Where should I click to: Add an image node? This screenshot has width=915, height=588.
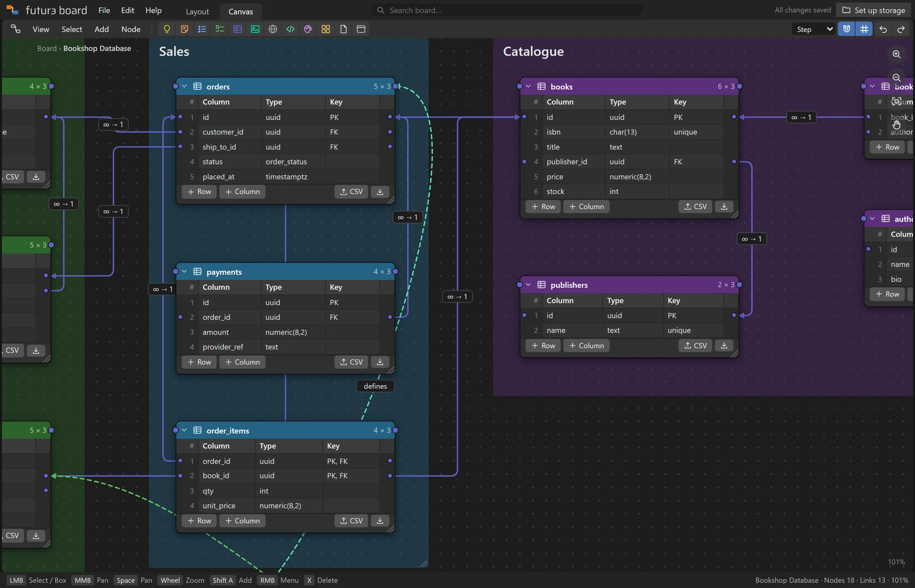coord(255,29)
